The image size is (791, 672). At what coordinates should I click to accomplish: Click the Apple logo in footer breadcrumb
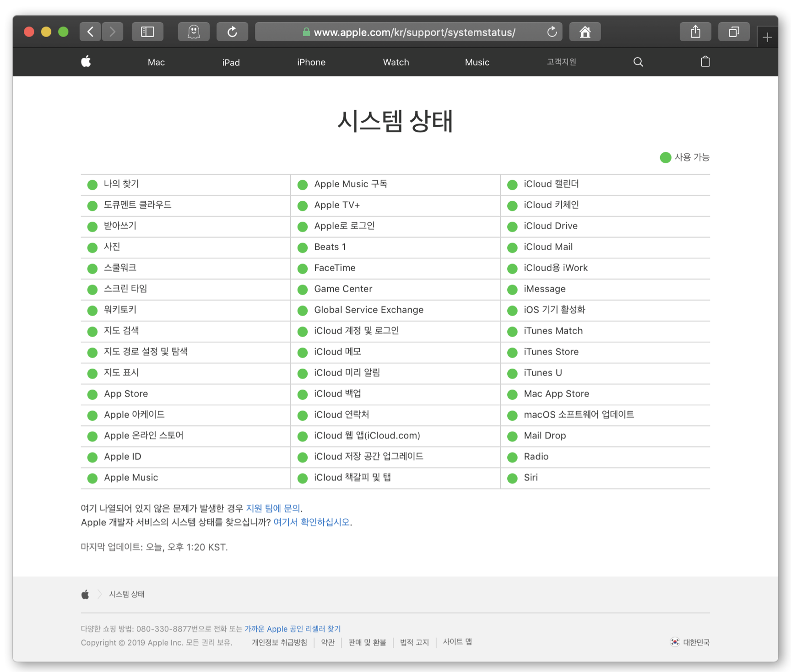pos(85,594)
